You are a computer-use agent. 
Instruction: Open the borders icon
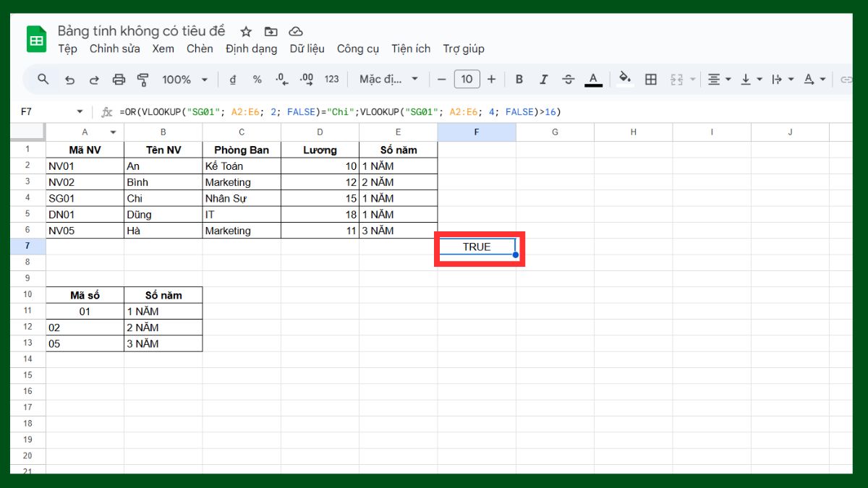[650, 79]
